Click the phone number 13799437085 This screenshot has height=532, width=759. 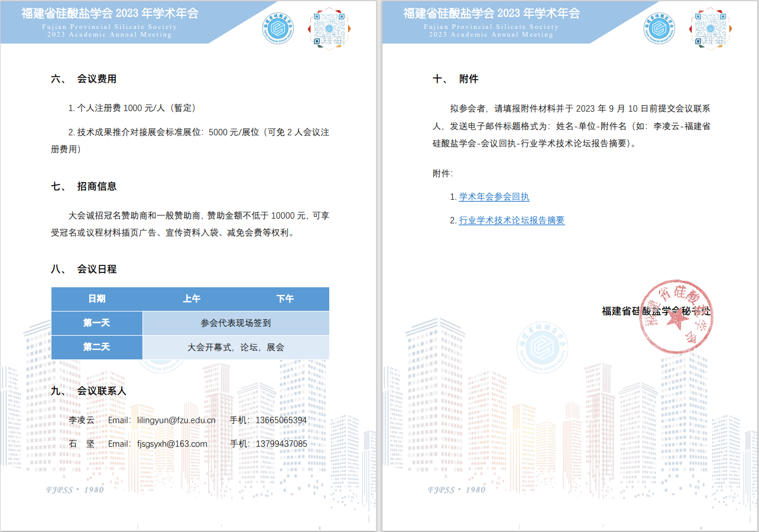pyautogui.click(x=281, y=445)
